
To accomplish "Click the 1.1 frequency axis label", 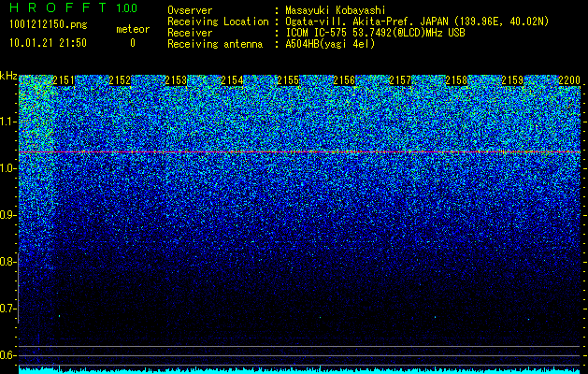I will tap(7, 122).
